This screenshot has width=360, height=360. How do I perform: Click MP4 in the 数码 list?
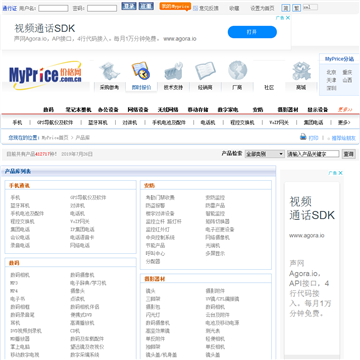14,291
